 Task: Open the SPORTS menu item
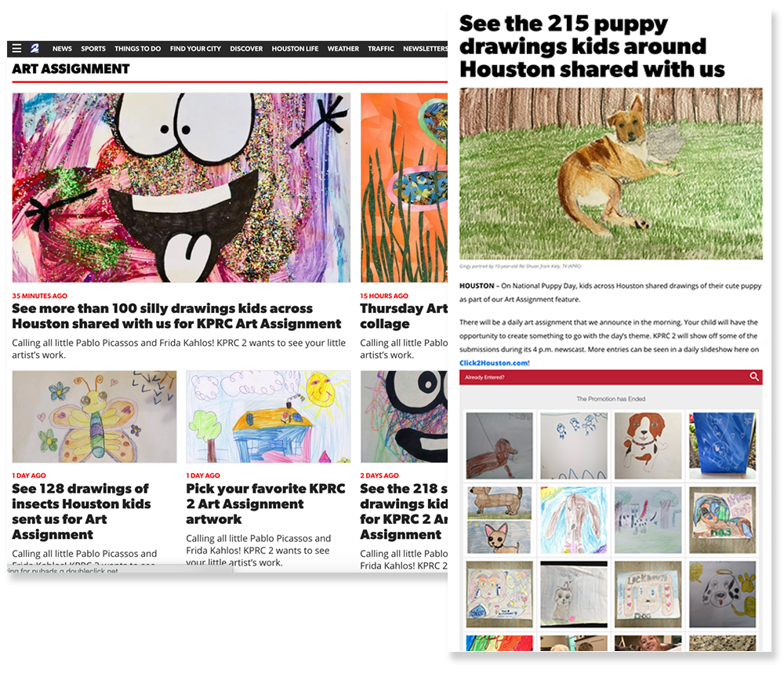[93, 49]
